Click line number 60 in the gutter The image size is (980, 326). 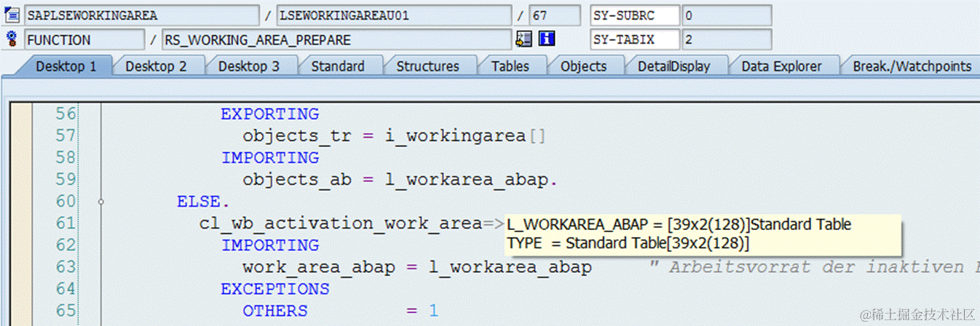(65, 202)
